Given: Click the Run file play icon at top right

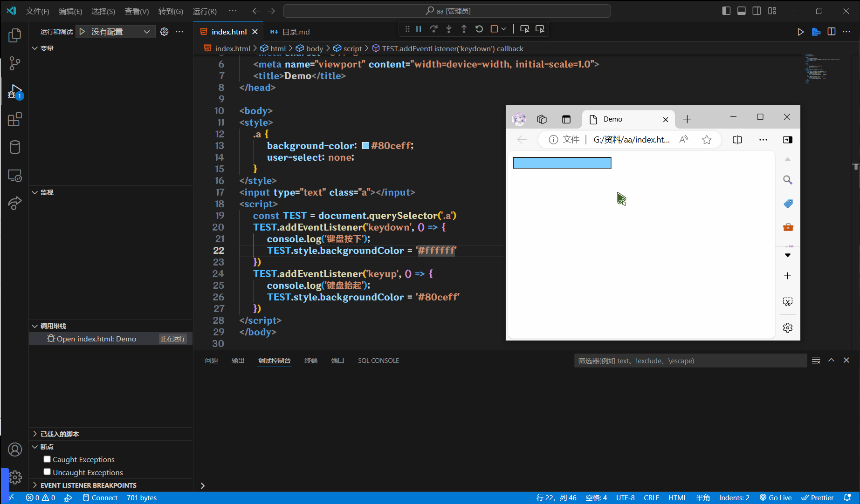Looking at the screenshot, I should point(800,32).
